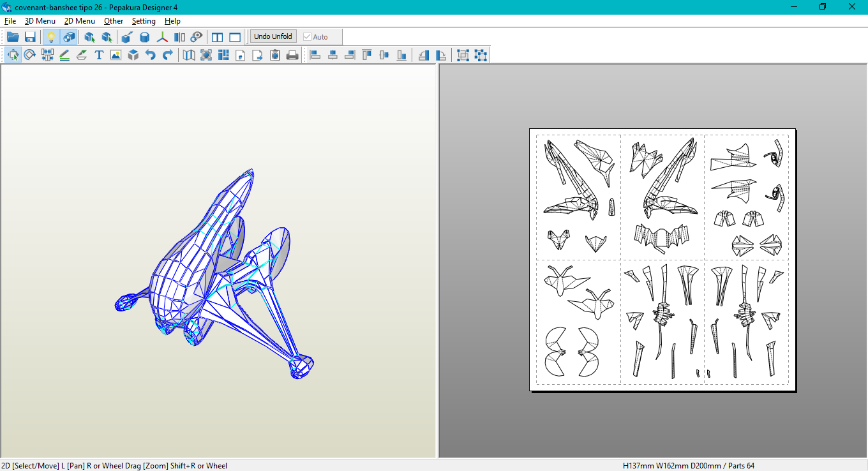The height and width of the screenshot is (471, 868).
Task: Toggle the light bulb lighting switch
Action: (52, 36)
